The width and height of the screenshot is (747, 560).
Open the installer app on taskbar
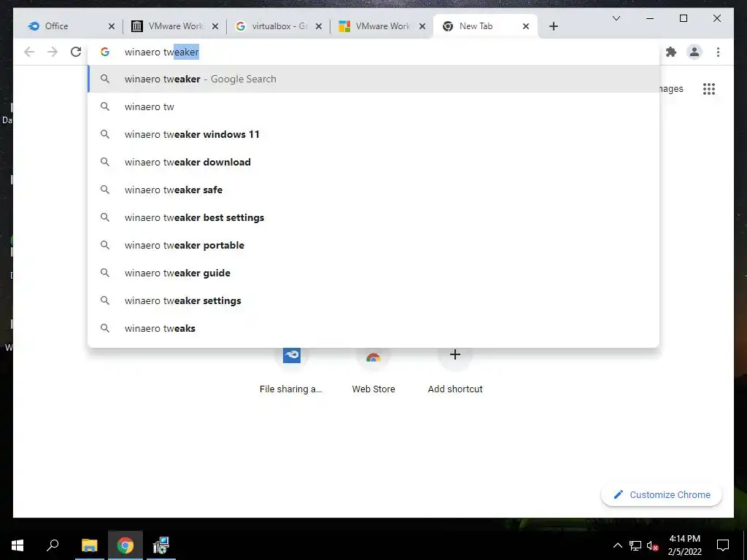[161, 545]
